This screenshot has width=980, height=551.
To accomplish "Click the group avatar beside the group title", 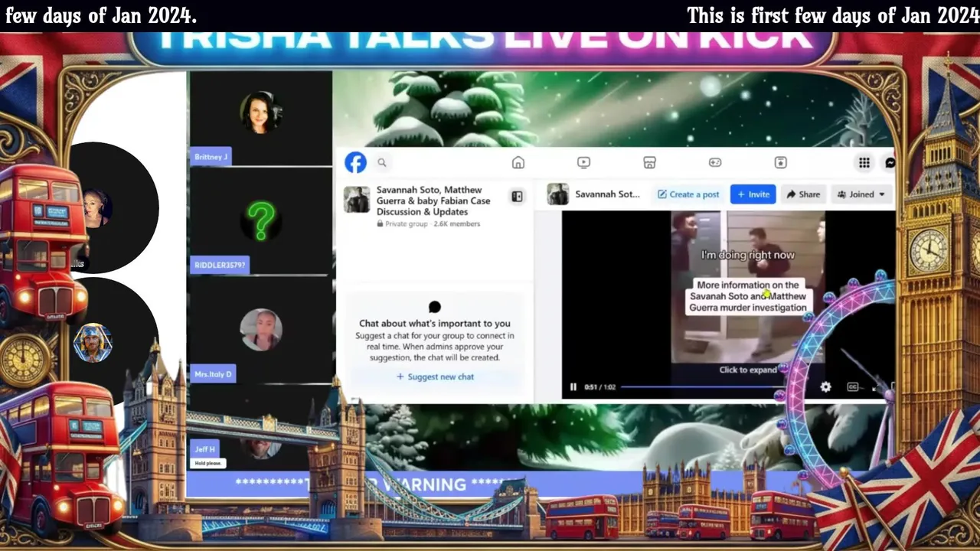I will pos(357,199).
